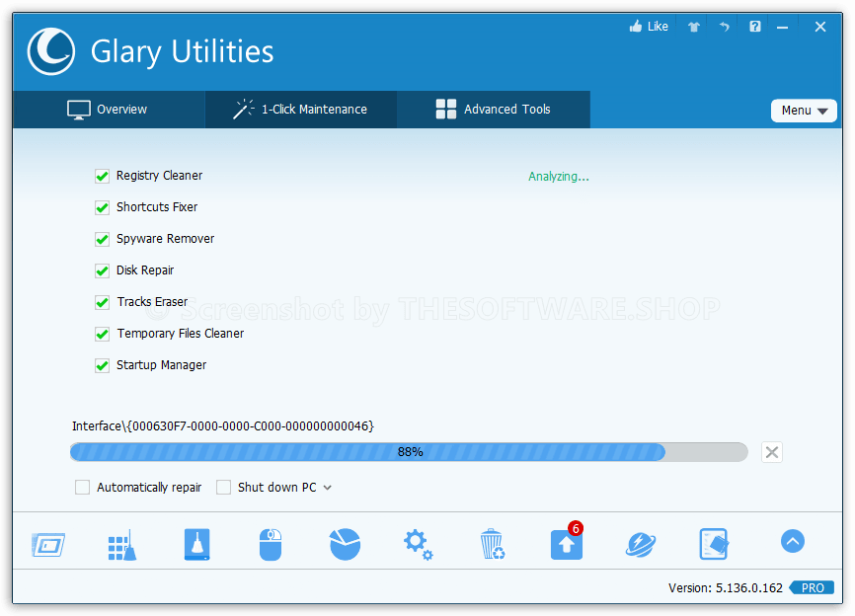Viewport: 855px width, 616px height.
Task: Click the Version: 5.136.0.162 text
Action: click(726, 588)
